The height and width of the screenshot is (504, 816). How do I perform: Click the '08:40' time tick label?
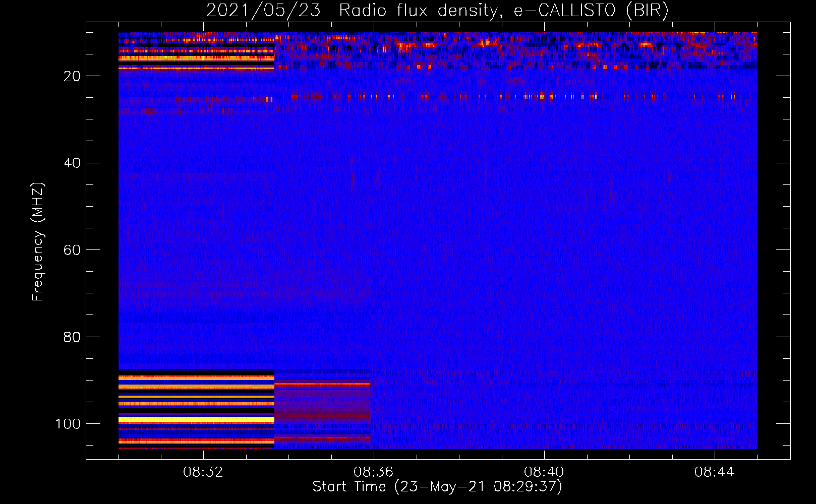click(x=544, y=472)
